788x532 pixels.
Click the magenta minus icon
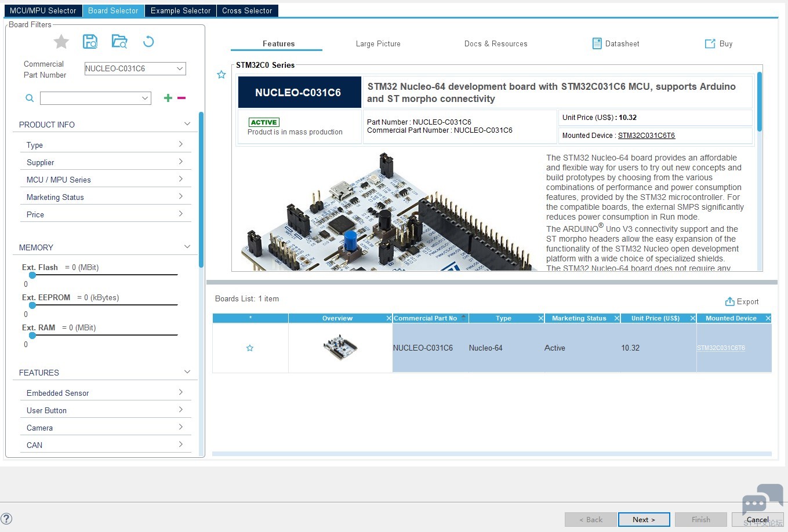click(181, 98)
